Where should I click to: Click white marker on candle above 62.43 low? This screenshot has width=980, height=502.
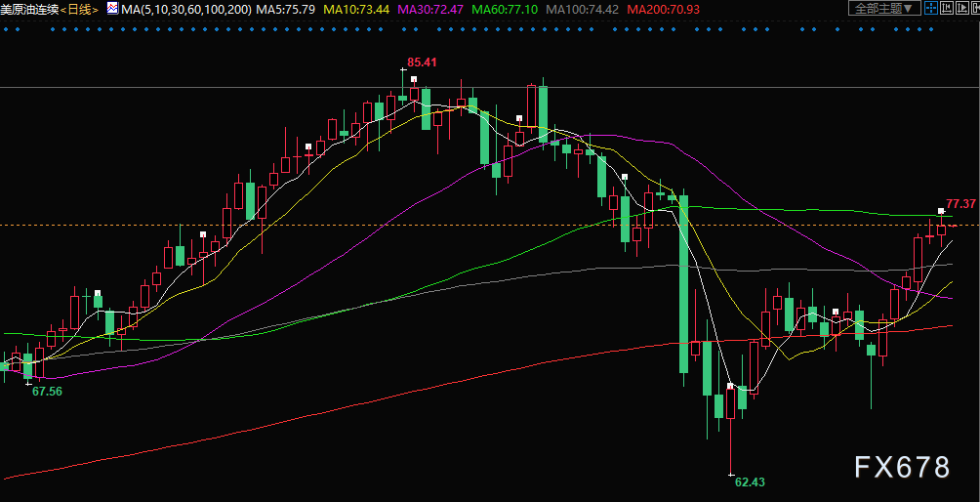pos(731,387)
